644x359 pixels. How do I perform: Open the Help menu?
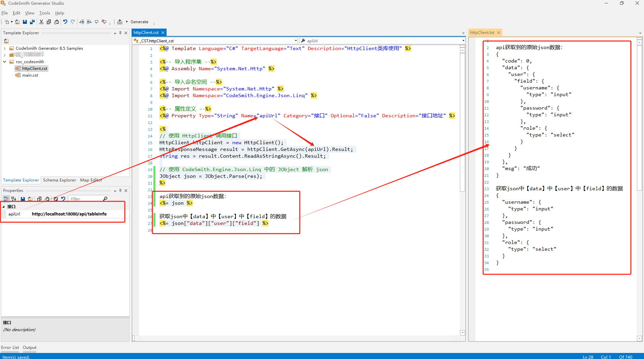click(60, 13)
